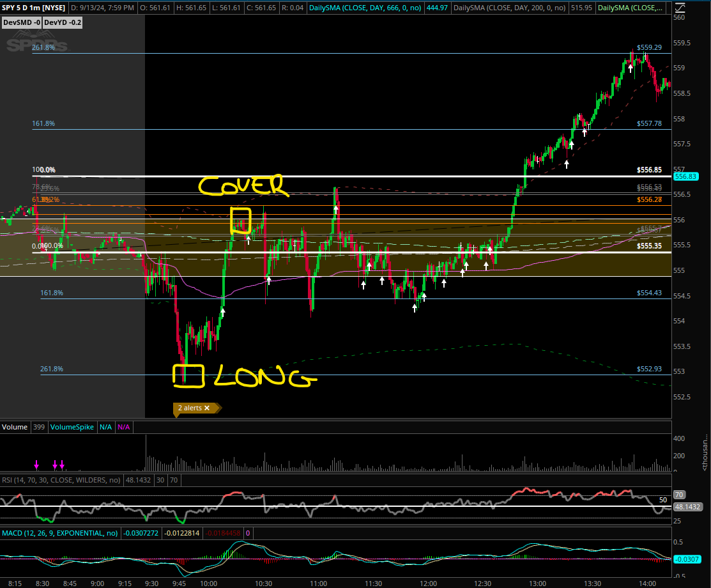Click the 8:15 time axis label
Image resolution: width=711 pixels, height=588 pixels.
15,584
